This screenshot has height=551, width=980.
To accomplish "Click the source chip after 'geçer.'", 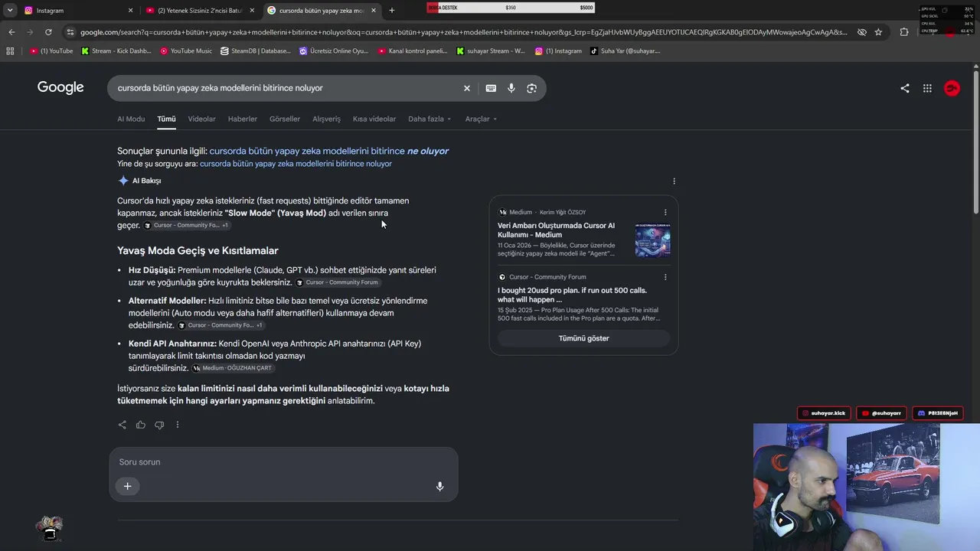I will pyautogui.click(x=187, y=226).
